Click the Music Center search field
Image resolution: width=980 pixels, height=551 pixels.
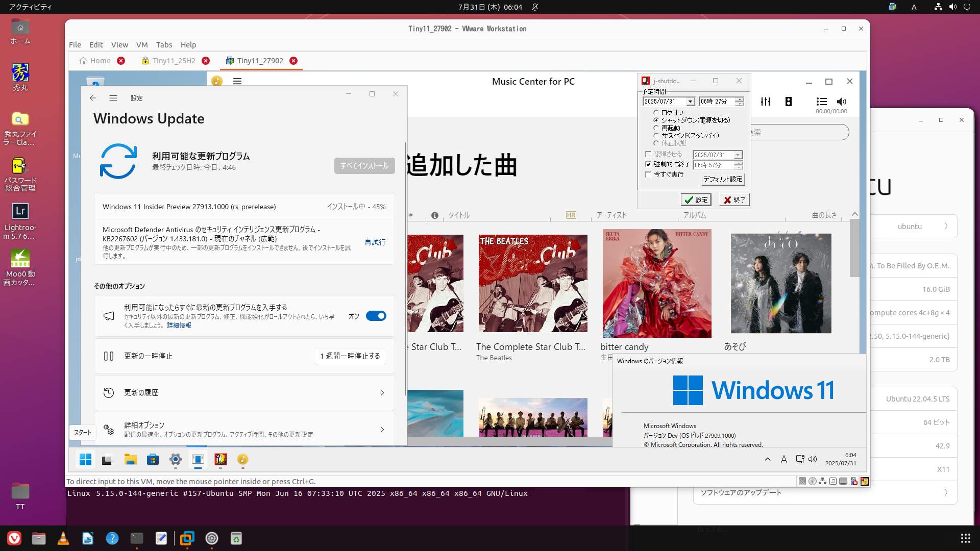799,132
